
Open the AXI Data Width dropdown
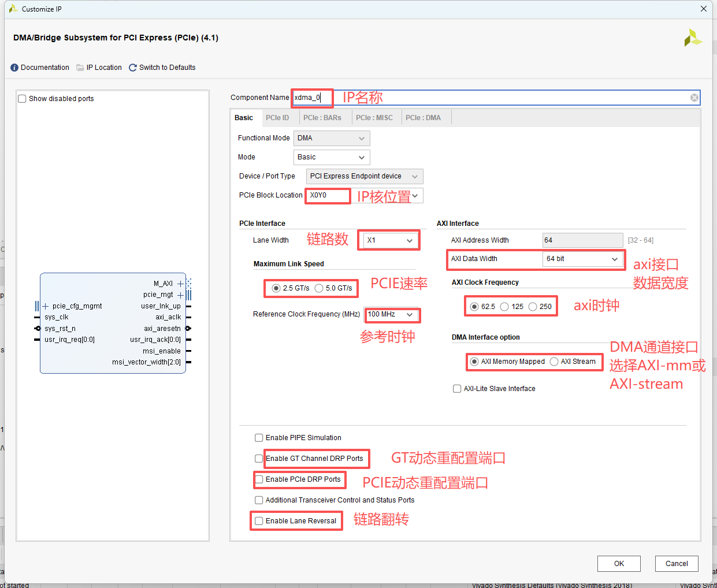[583, 259]
